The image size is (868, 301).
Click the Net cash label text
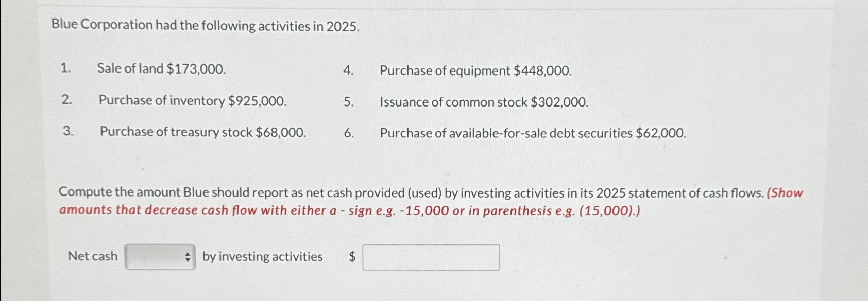click(x=92, y=256)
